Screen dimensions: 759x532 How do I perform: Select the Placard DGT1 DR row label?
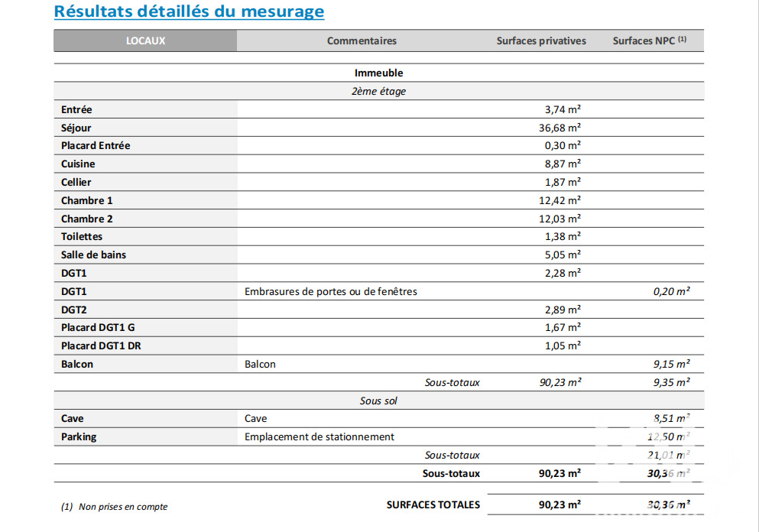(101, 345)
